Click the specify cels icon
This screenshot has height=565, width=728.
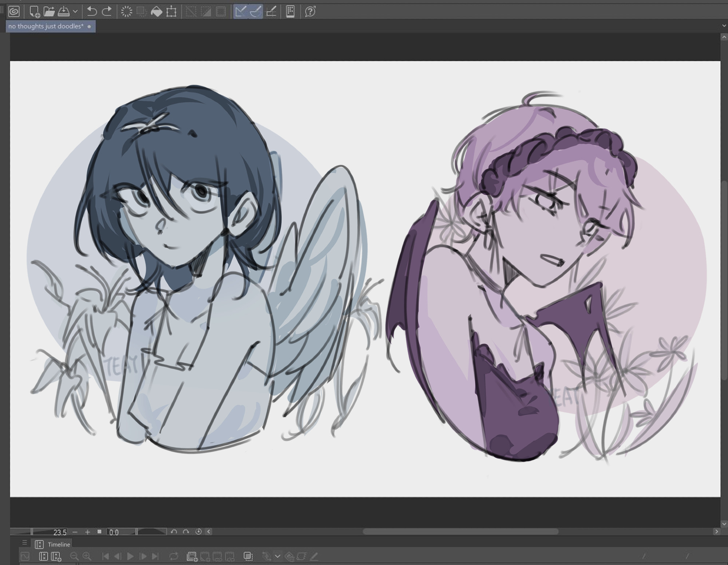point(217,557)
